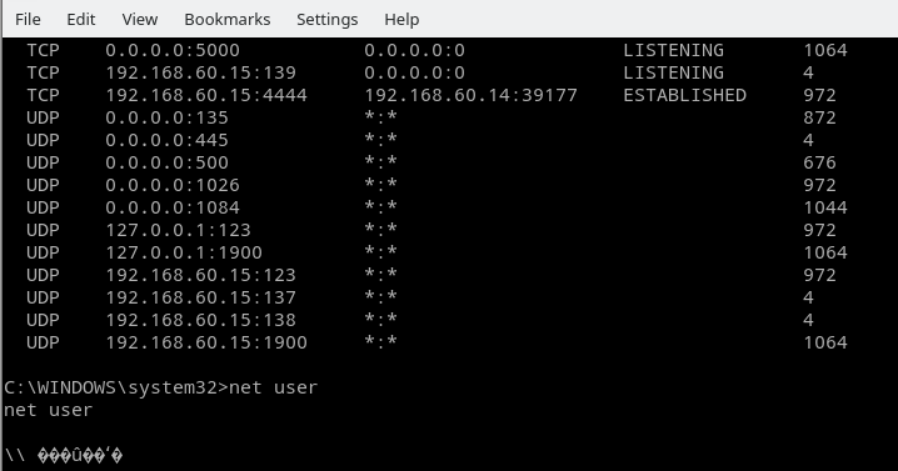Click UDP address 0.0.0.0:1026

pyautogui.click(x=172, y=185)
